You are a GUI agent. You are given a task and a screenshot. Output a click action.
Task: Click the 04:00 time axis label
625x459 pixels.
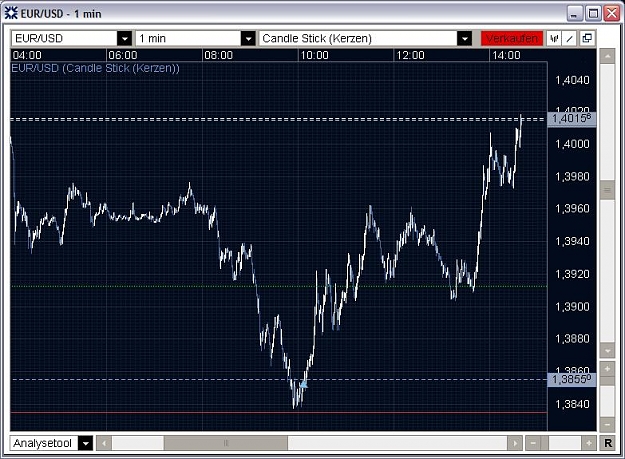click(27, 55)
